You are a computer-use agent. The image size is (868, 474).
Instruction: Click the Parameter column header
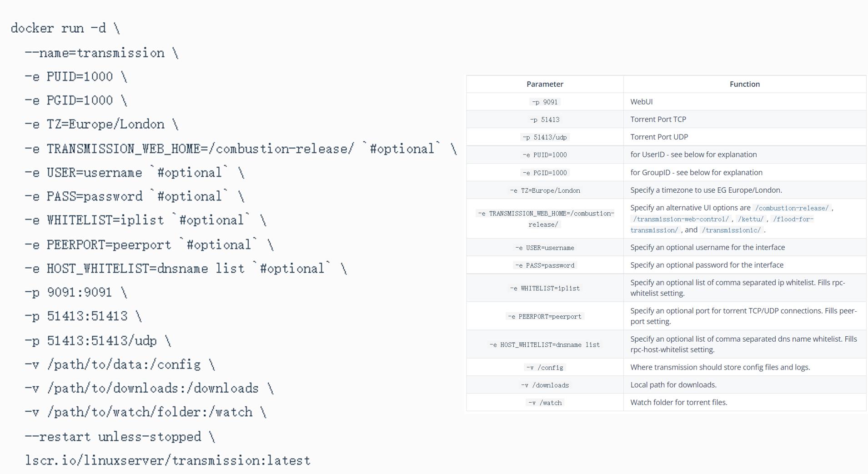pyautogui.click(x=545, y=84)
